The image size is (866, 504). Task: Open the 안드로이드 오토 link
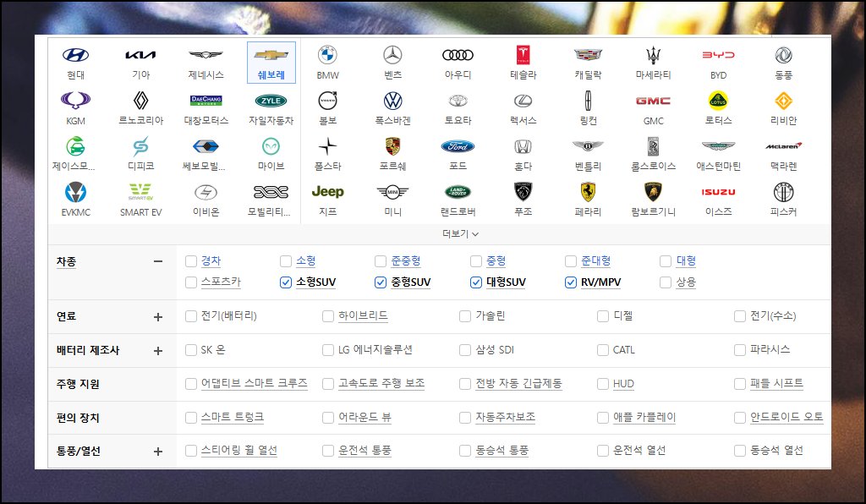click(787, 418)
